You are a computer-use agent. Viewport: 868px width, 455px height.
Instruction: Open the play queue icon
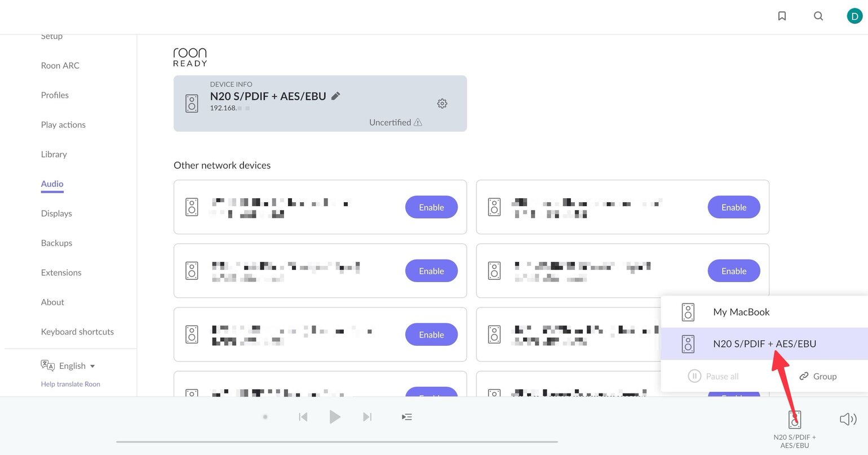click(x=407, y=417)
